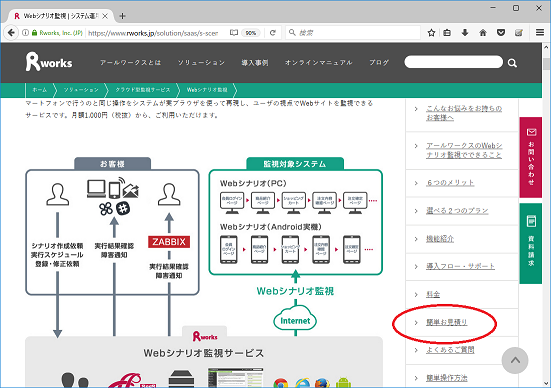This screenshot has width=551, height=388.
Task: Go to Home page icon
Action: click(483, 33)
